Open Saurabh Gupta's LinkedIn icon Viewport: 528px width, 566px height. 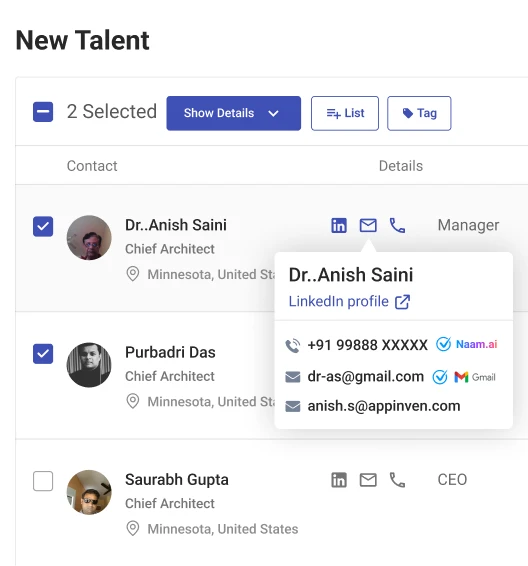coord(339,480)
